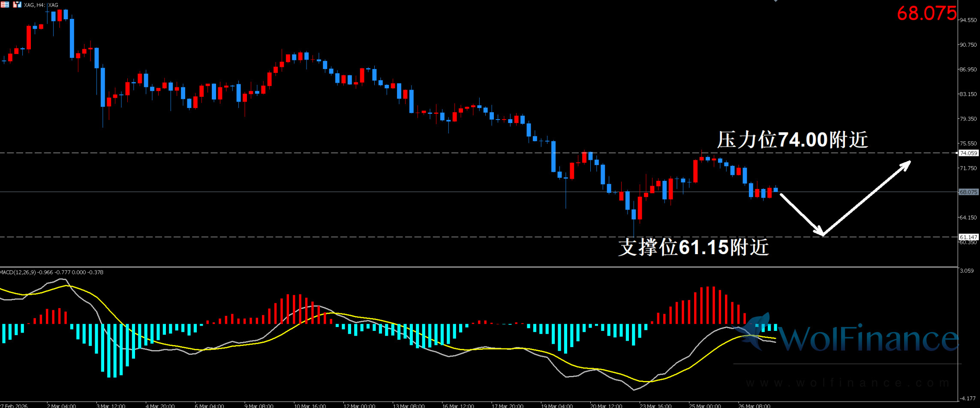Viewport: 980px width, 408px height.
Task: Select the 压力位74.00附近 text annotation
Action: pyautogui.click(x=792, y=140)
